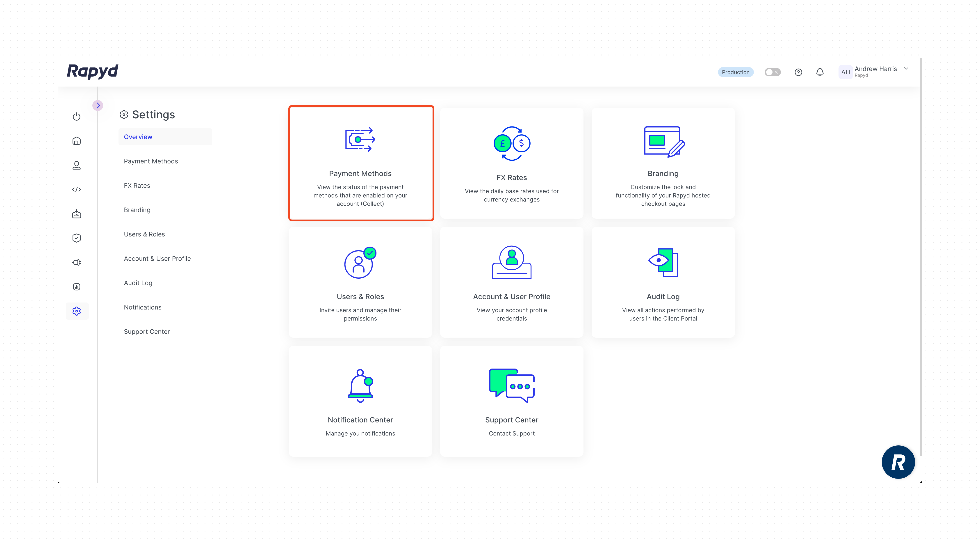This screenshot has height=541, width=980.
Task: Click the developers code icon
Action: [76, 190]
